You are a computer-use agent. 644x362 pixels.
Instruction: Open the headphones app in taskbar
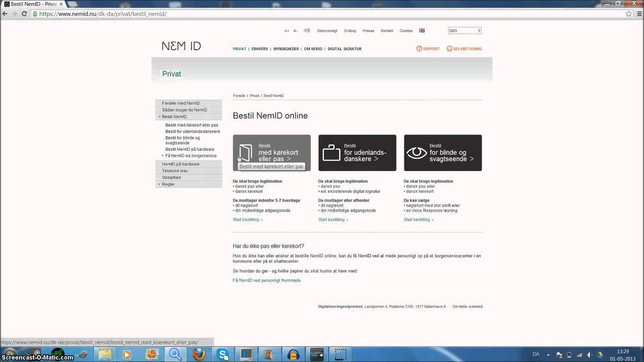tap(293, 354)
